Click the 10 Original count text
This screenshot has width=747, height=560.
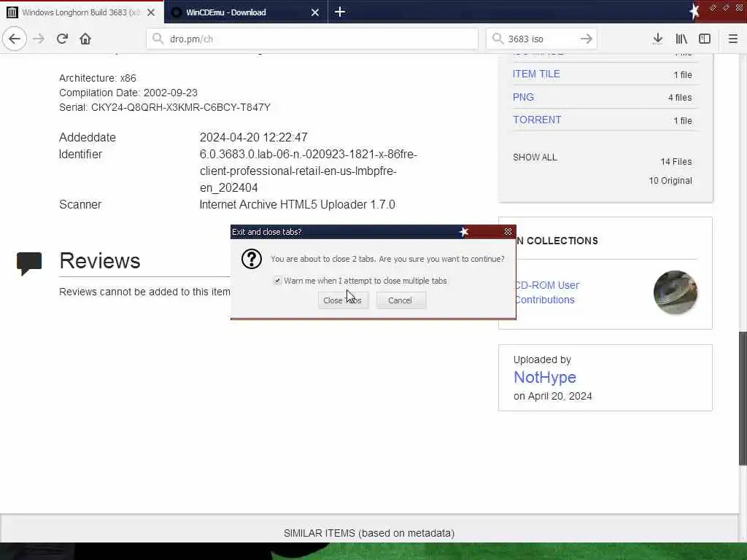(670, 181)
